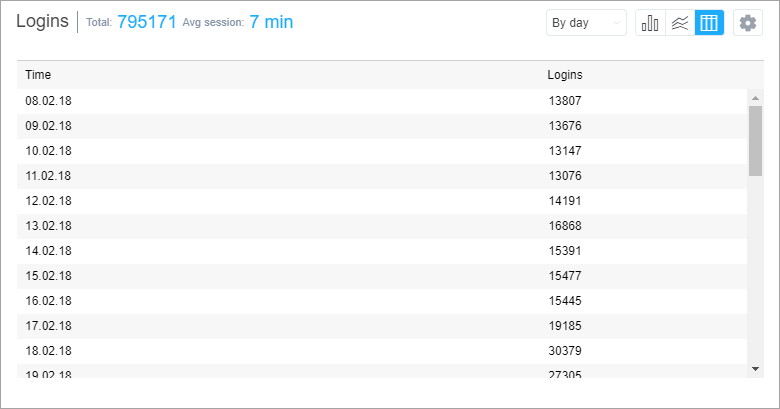Click the 19185 logins cell

(565, 326)
